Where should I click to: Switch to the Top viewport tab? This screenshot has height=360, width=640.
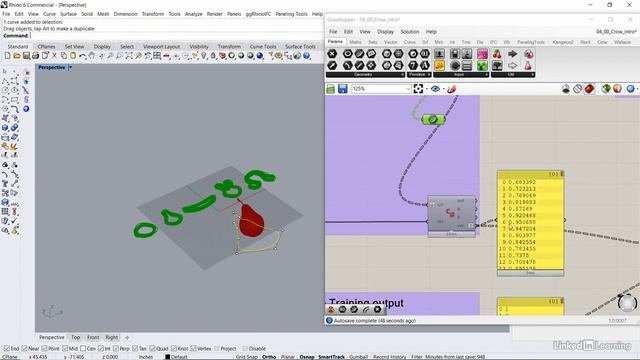tap(76, 337)
